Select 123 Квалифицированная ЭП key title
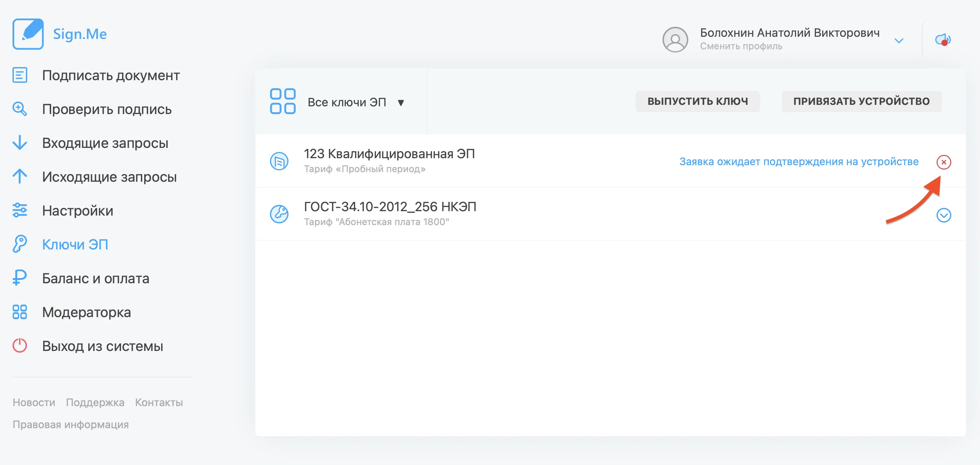The width and height of the screenshot is (980, 465). [x=389, y=154]
